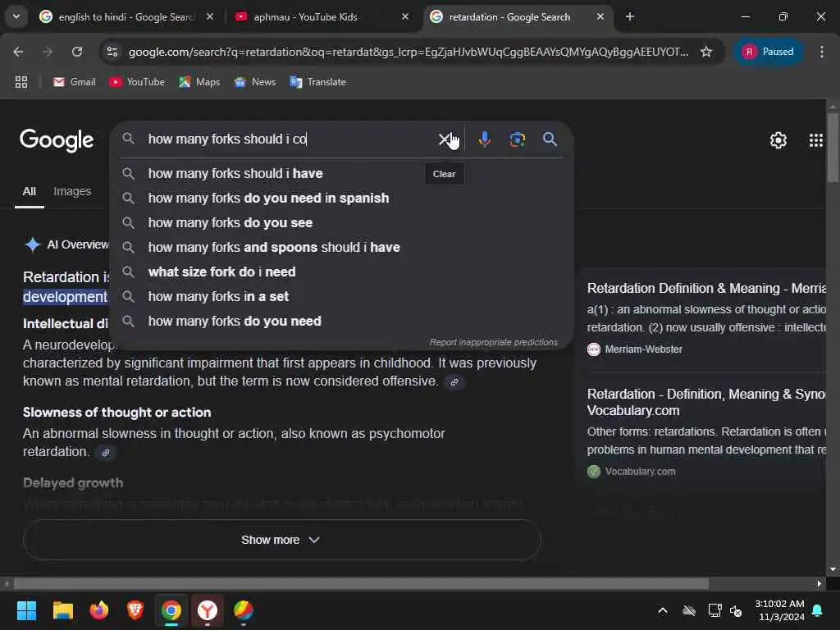The height and width of the screenshot is (630, 840).
Task: Close the aphmau YouTube Kids tab
Action: (405, 17)
